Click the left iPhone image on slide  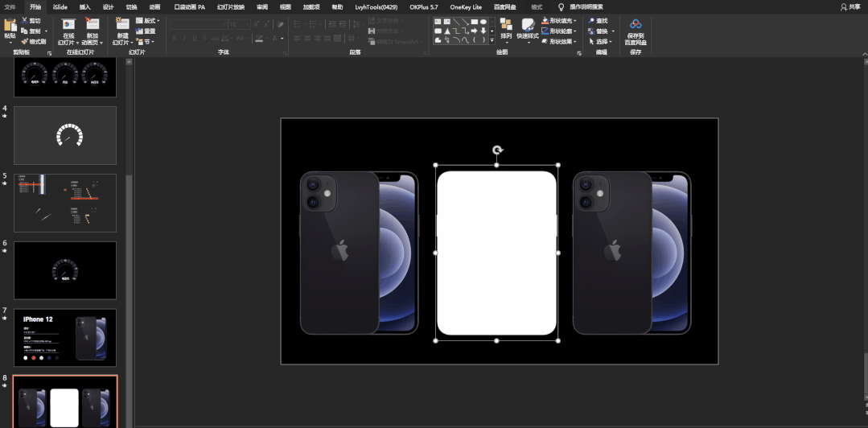[x=360, y=253]
